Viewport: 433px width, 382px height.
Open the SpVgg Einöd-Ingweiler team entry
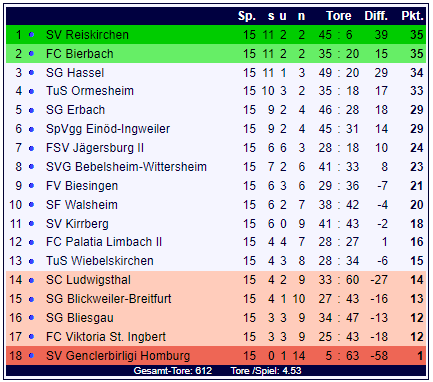[x=108, y=129]
